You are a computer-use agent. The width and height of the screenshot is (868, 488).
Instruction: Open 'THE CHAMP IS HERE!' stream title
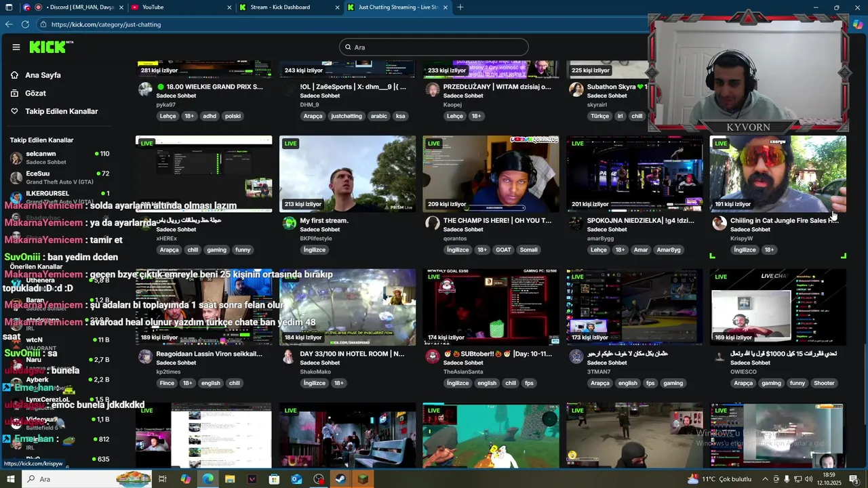tap(497, 220)
